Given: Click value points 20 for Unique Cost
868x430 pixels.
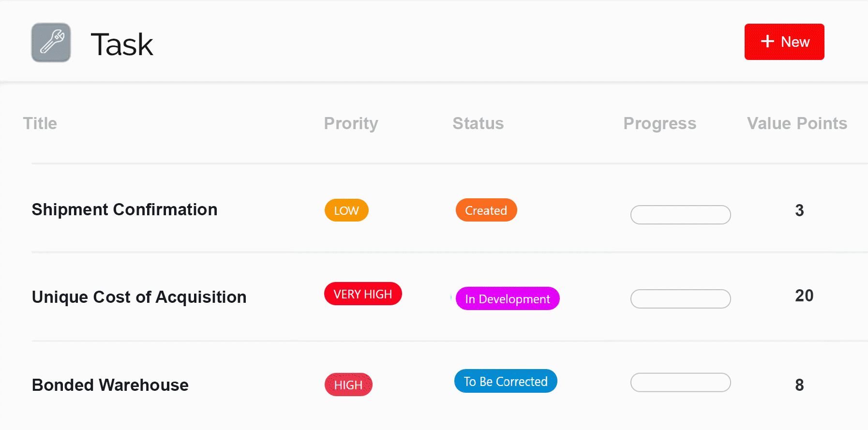Looking at the screenshot, I should pos(804,296).
